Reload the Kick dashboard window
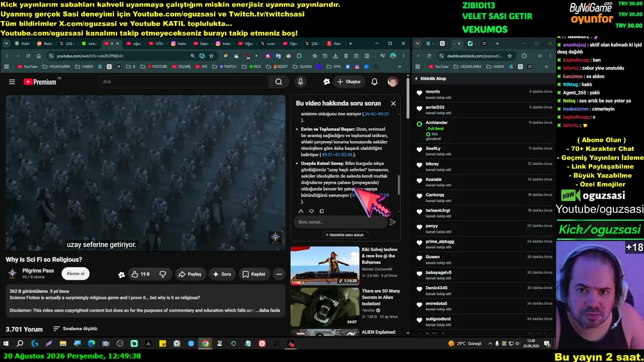The width and height of the screenshot is (644, 362). tap(429, 56)
